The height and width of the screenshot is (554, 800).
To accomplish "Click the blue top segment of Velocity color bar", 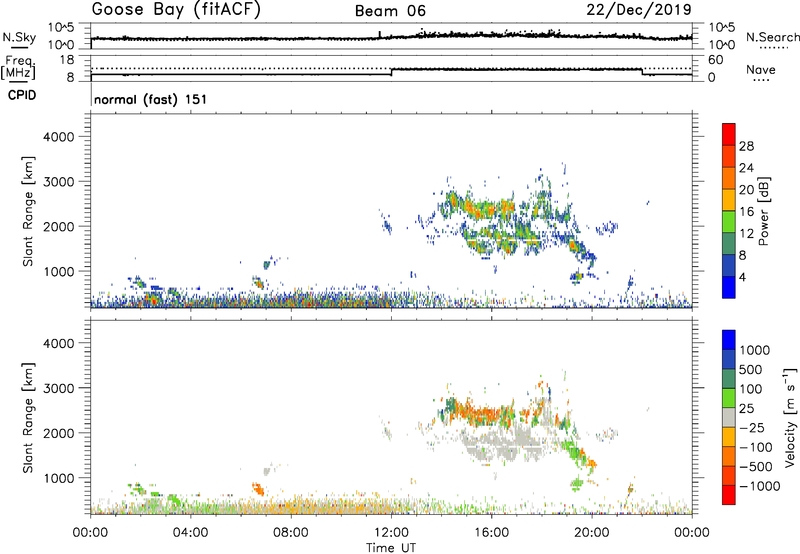I will tap(729, 340).
